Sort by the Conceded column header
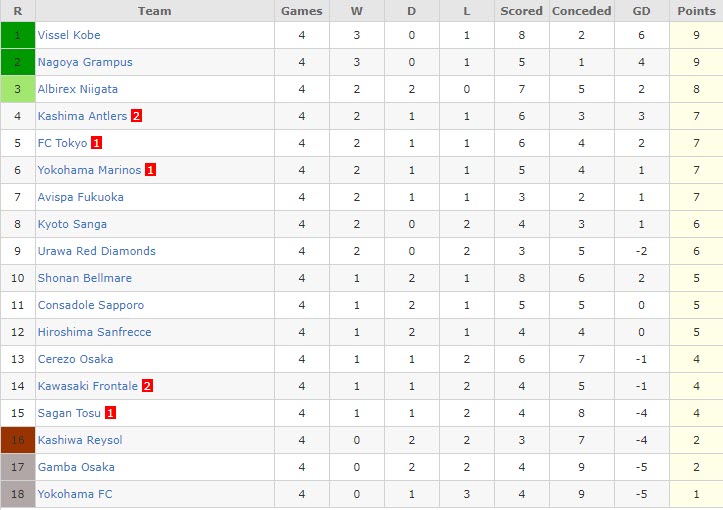Screen dimensions: 723x510 (581, 11)
